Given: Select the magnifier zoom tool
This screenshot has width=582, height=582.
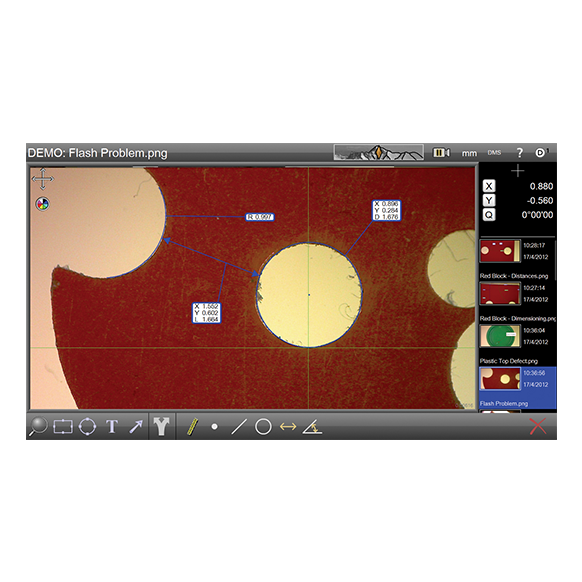Looking at the screenshot, I should (38, 426).
